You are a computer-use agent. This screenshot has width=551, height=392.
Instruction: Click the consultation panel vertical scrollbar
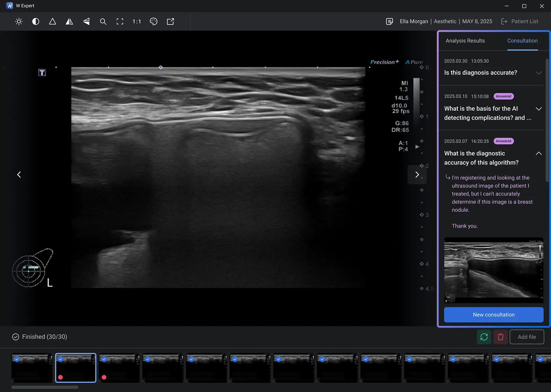click(547, 120)
